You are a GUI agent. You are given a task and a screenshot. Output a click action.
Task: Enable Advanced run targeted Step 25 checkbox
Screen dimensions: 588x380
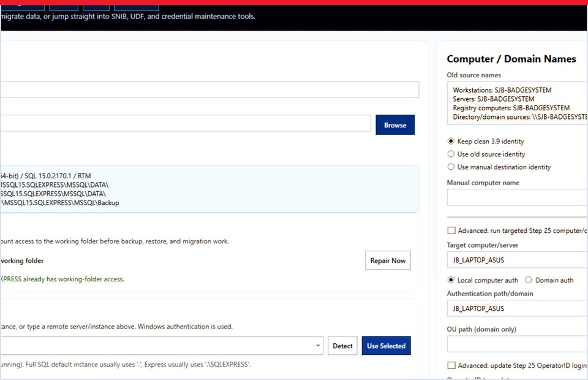(x=451, y=230)
